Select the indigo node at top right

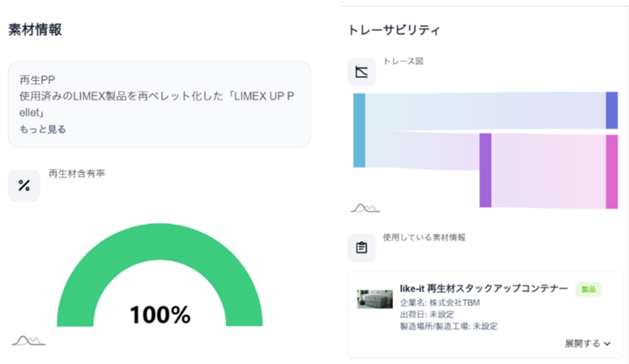[x=611, y=110]
